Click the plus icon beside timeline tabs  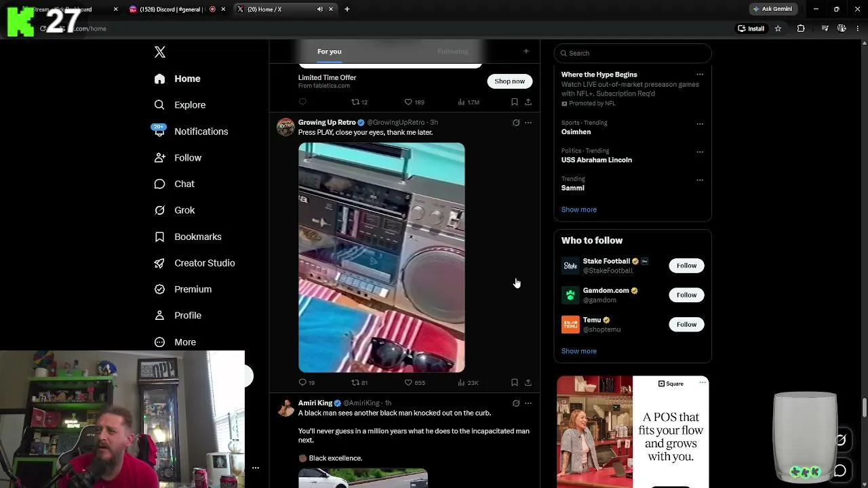click(x=526, y=51)
